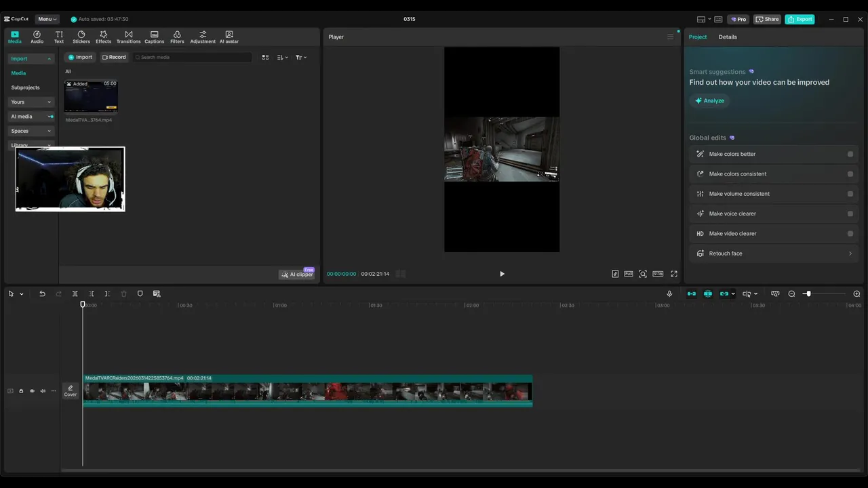Open the player hamburger menu
Viewport: 868px width, 488px height.
coord(670,37)
